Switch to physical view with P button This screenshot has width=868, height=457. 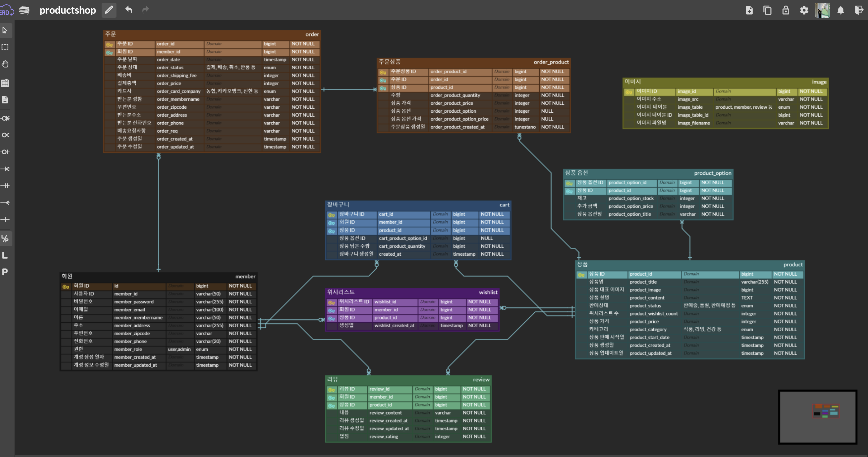[5, 272]
